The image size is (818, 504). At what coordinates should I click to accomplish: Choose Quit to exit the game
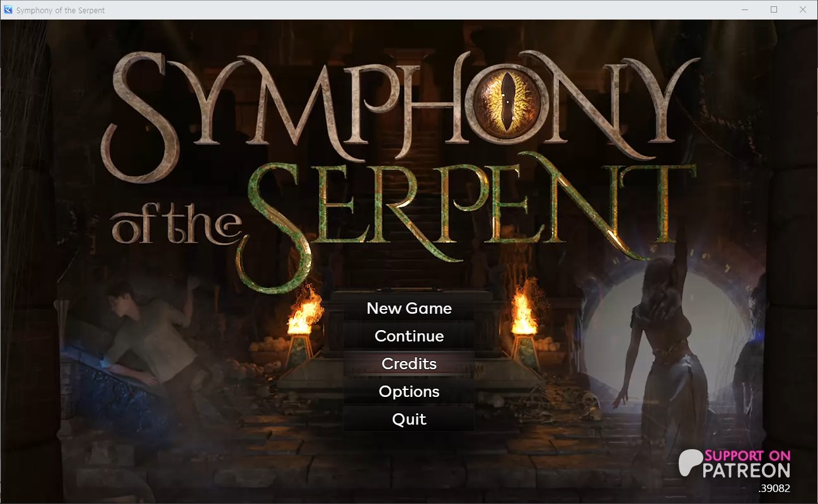[x=409, y=419]
